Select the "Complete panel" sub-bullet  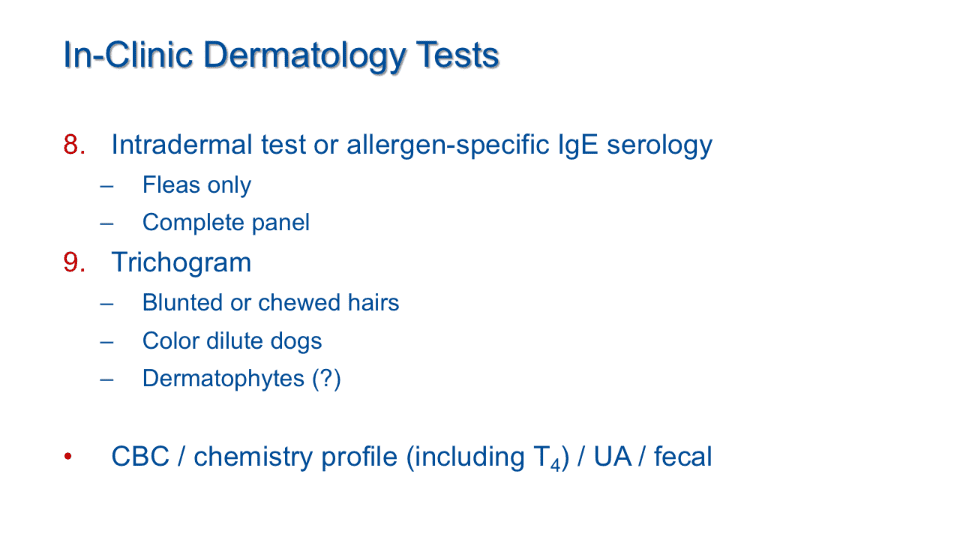click(x=226, y=222)
